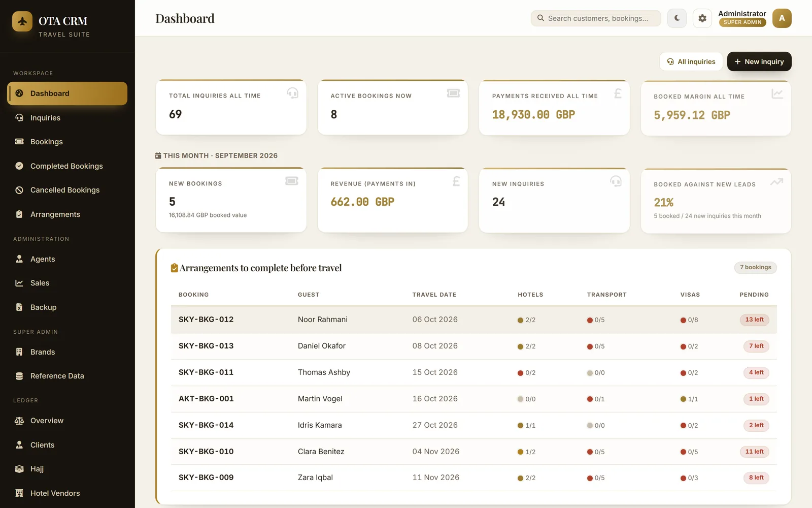
Task: Click the 7 bookings badge
Action: click(x=755, y=267)
